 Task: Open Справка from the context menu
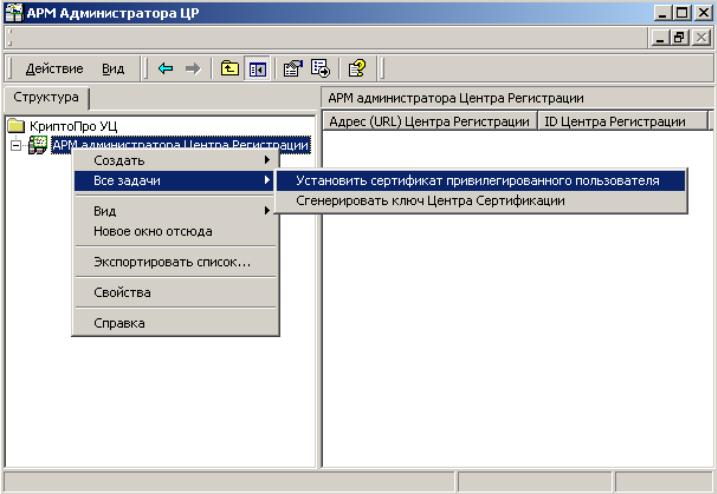(x=176, y=323)
